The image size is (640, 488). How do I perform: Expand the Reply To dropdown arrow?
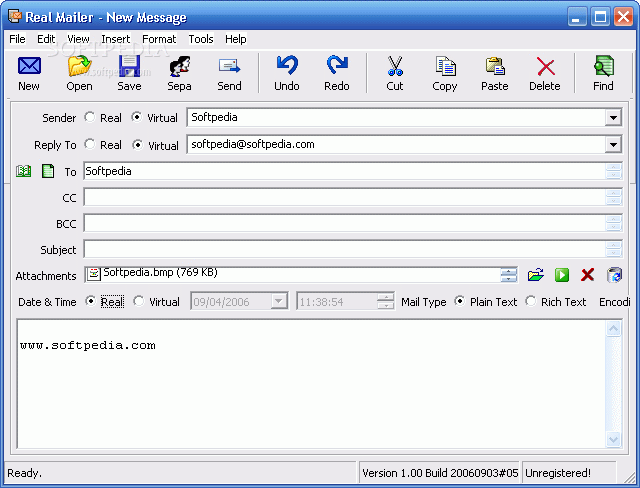pos(613,144)
